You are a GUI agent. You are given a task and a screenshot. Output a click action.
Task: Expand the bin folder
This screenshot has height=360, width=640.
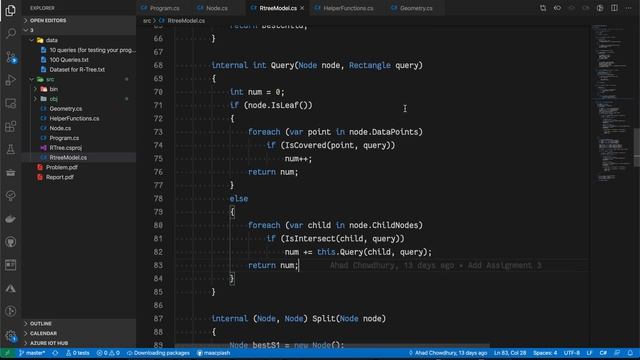[79, 89]
